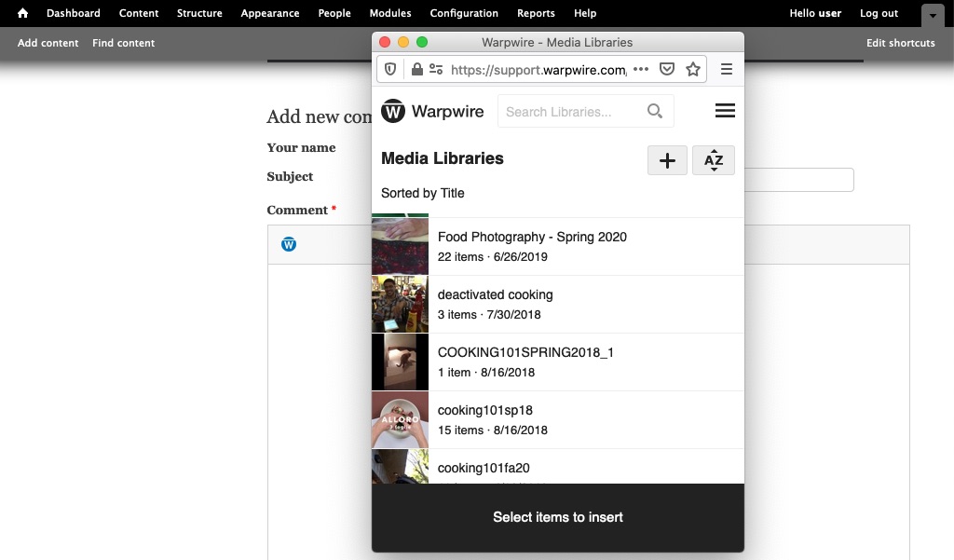Click the Select items to insert bar
954x560 pixels.
click(558, 517)
